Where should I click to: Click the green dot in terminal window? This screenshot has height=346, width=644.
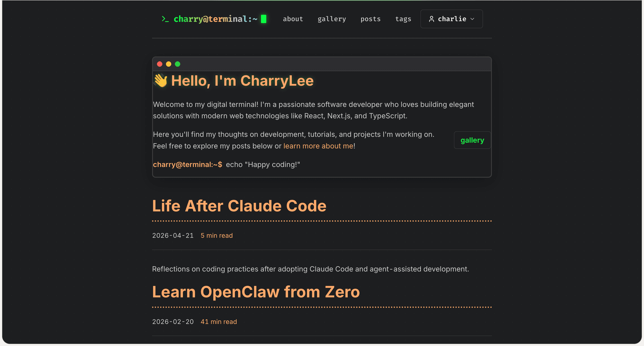pos(178,64)
